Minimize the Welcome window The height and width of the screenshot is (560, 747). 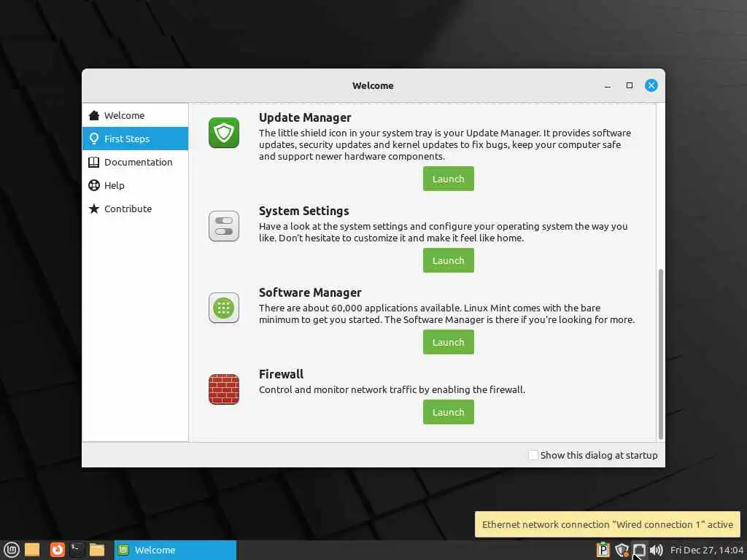click(x=608, y=86)
